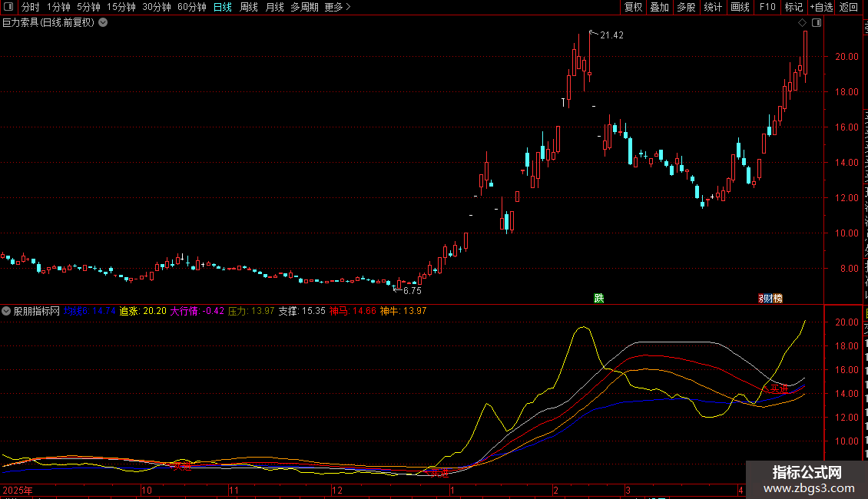The image size is (868, 499).
Task: Click the 21.42 high price label
Action: pyautogui.click(x=611, y=35)
